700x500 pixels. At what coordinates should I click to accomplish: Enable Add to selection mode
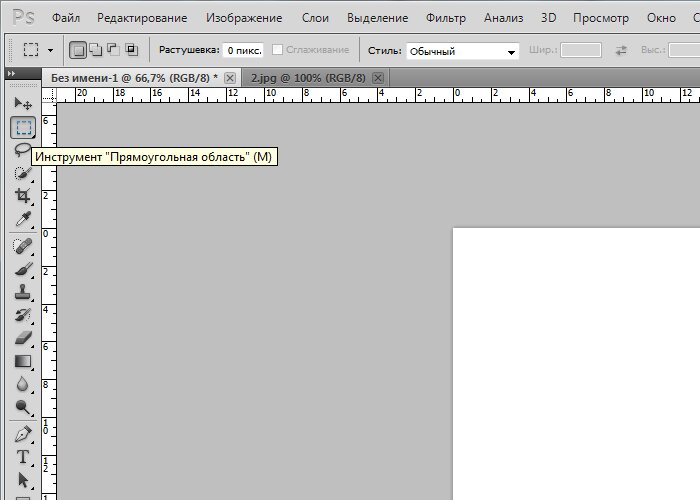click(96, 50)
